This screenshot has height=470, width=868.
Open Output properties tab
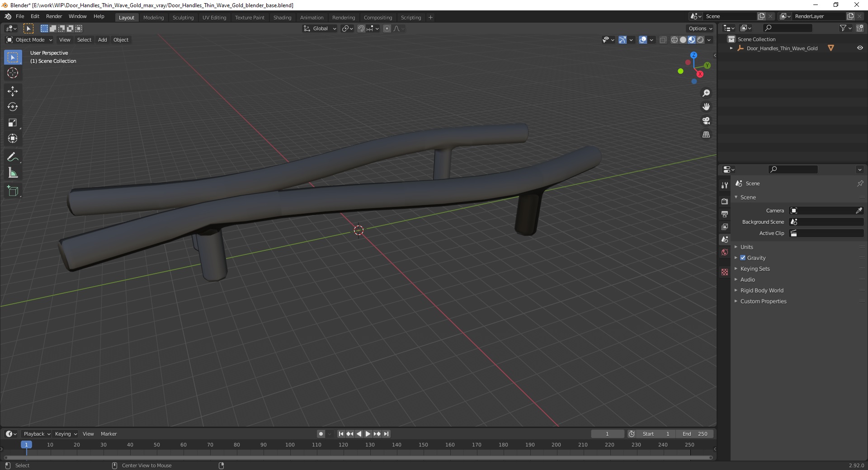[725, 214]
